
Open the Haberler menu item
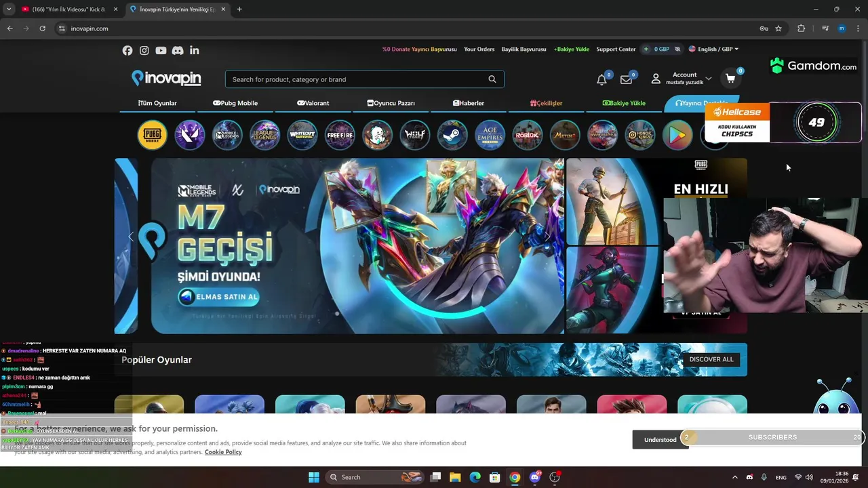tap(469, 103)
